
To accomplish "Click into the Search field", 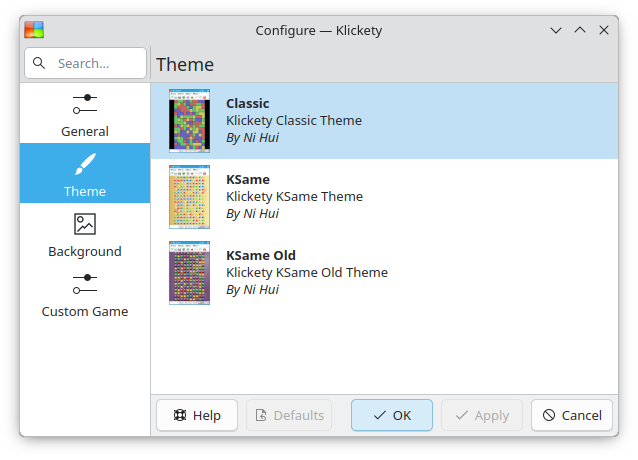I will [85, 63].
